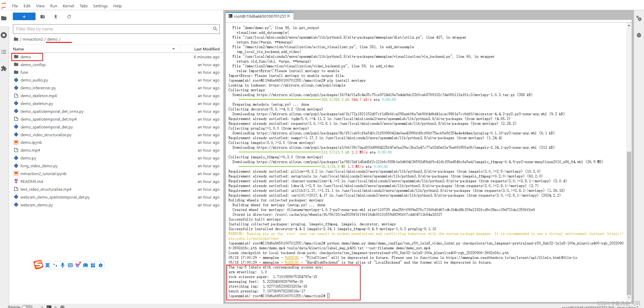Sort by the Last Modified column header
Screen dimensions: 644x308
pos(207,49)
